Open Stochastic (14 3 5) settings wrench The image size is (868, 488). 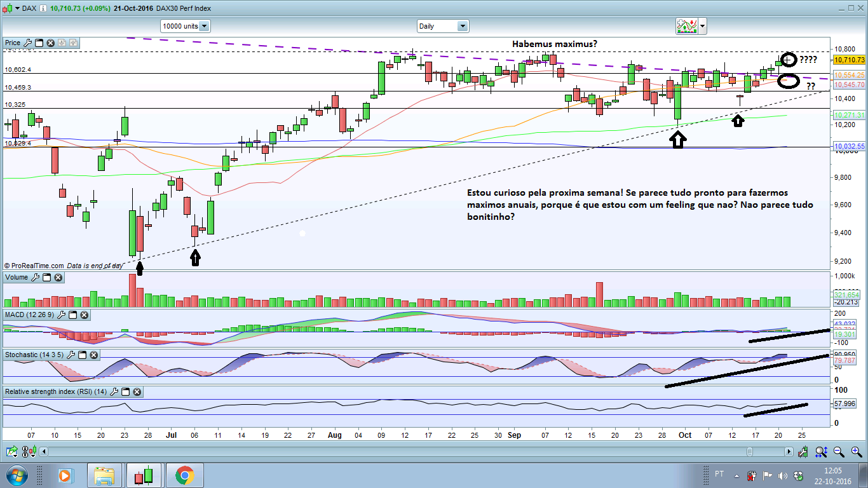click(x=71, y=354)
